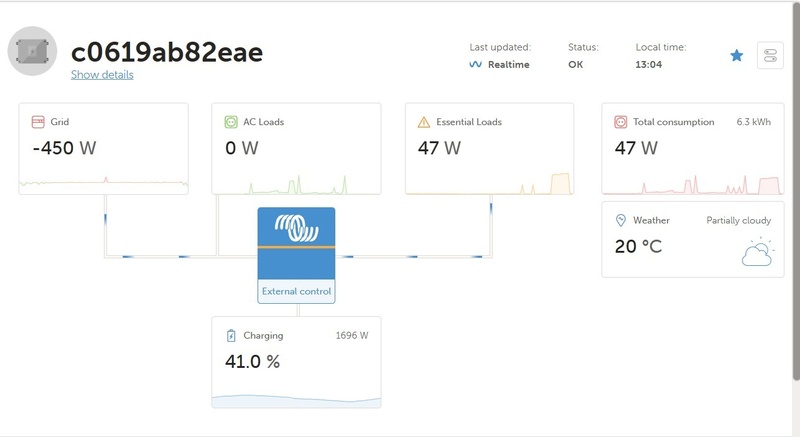Click the Realtime status text
The height and width of the screenshot is (437, 800).
tap(509, 64)
